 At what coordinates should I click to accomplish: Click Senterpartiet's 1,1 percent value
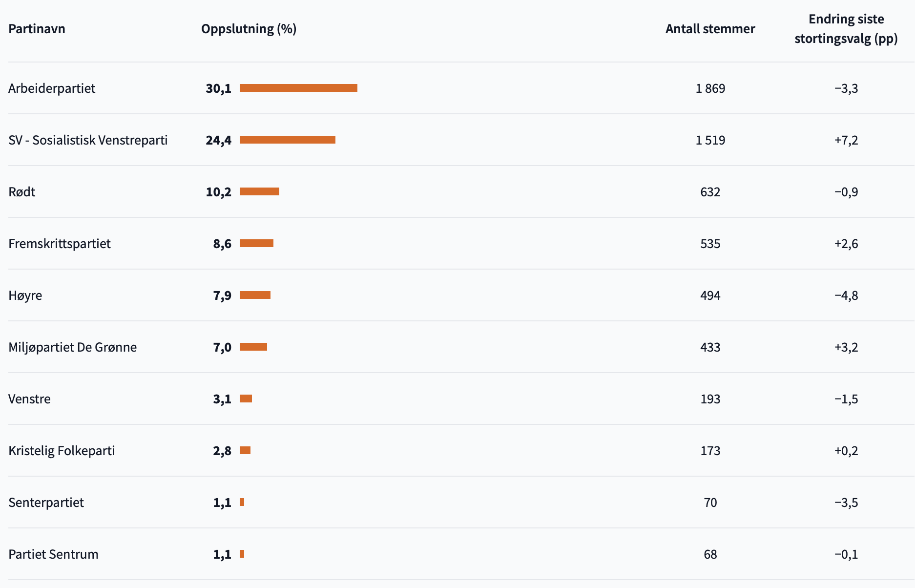[222, 503]
